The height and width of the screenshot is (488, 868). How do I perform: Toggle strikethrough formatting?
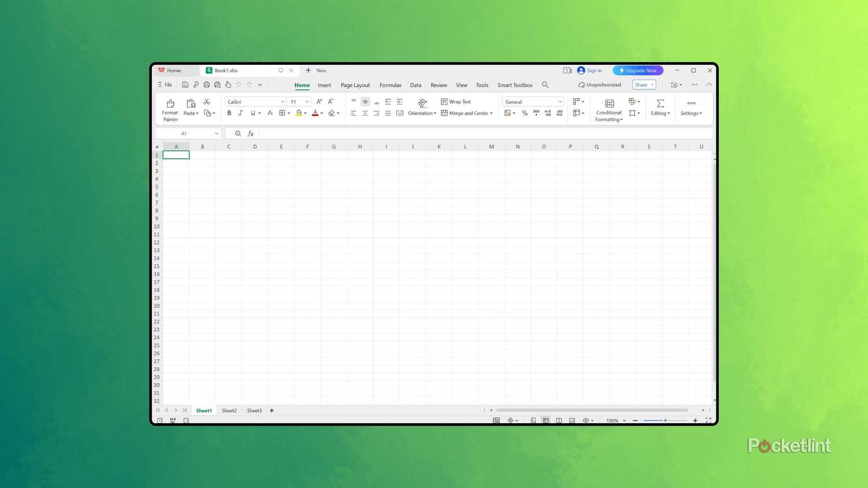pos(270,113)
